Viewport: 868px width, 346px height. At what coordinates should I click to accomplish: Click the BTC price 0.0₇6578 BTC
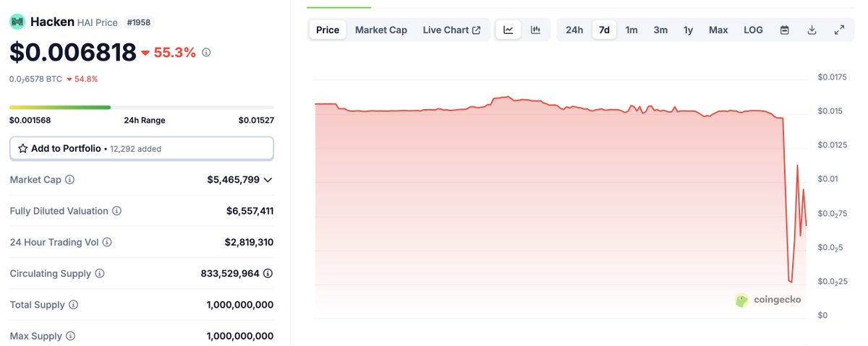click(35, 79)
